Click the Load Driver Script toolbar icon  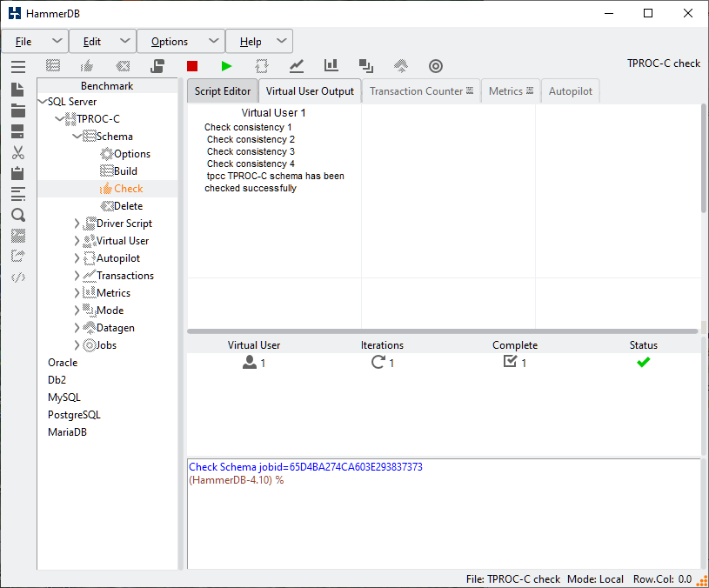157,66
